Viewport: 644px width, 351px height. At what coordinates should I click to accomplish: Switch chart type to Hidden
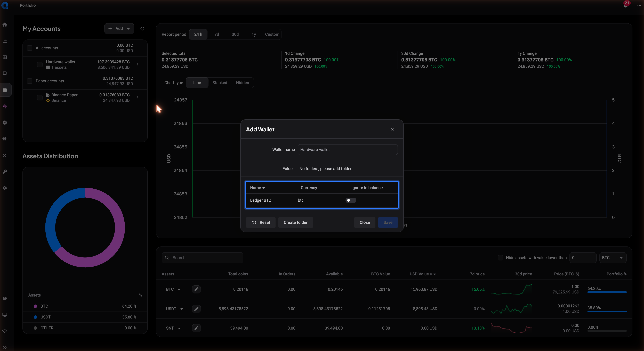[x=243, y=83]
